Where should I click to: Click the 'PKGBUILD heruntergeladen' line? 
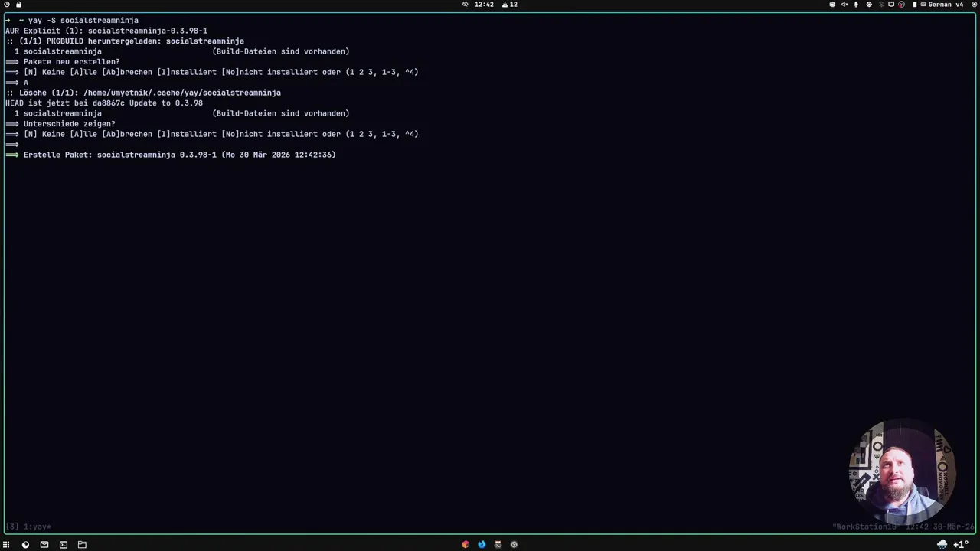(125, 41)
